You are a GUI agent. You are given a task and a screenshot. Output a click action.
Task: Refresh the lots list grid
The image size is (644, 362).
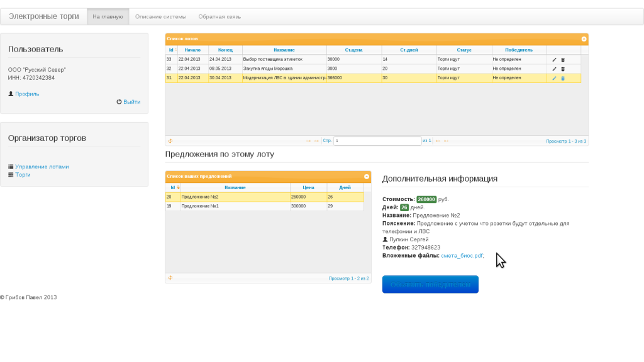[x=170, y=141]
